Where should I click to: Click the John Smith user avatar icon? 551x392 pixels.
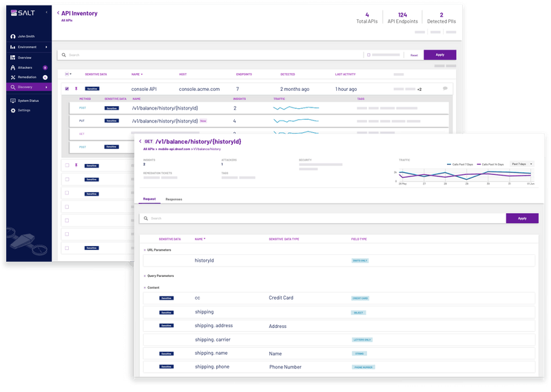click(x=12, y=36)
